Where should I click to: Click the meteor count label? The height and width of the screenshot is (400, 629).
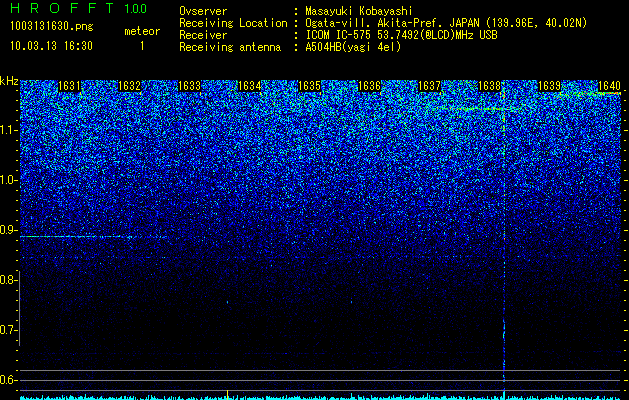coord(142,31)
